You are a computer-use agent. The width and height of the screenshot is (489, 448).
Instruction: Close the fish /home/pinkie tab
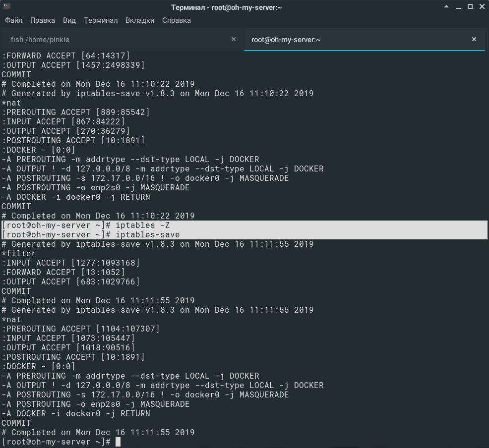point(233,39)
